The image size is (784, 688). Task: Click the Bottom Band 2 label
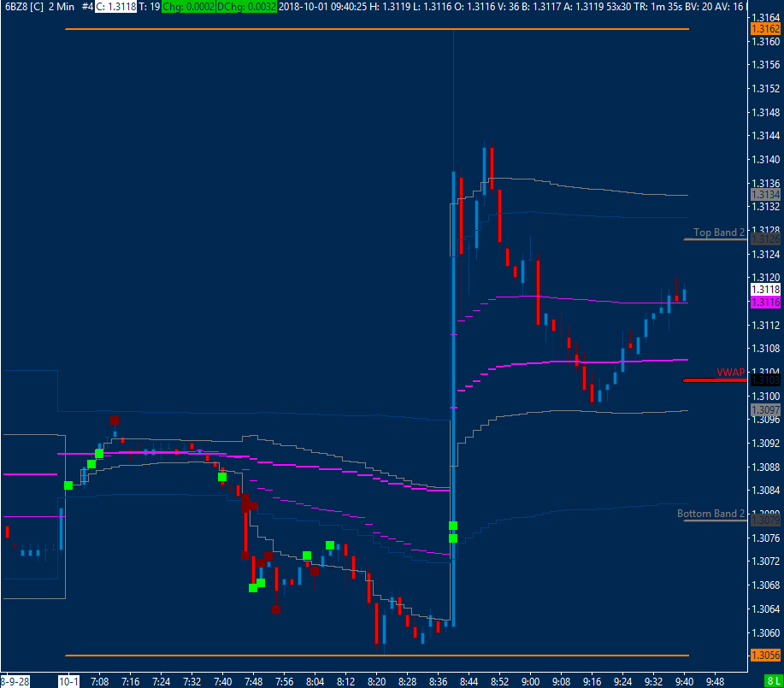tap(711, 514)
